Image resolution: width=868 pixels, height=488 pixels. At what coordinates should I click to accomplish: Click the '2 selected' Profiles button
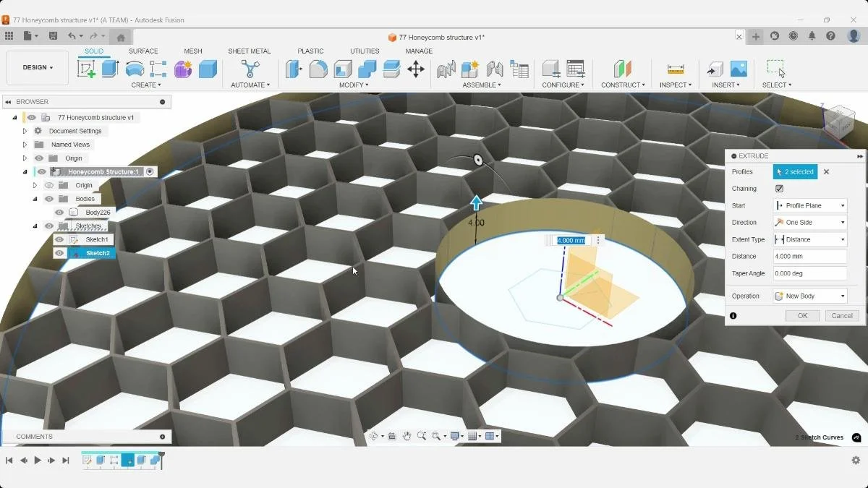click(795, 172)
